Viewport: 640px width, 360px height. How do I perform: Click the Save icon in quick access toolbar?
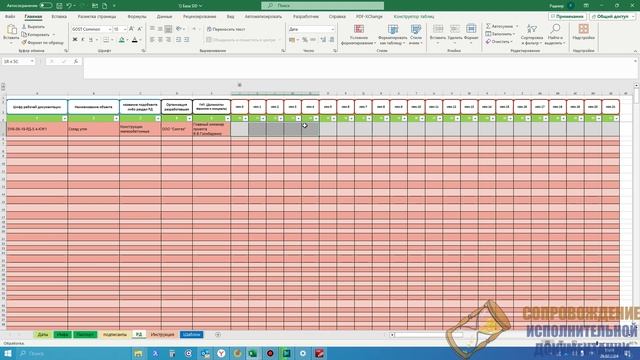point(59,6)
